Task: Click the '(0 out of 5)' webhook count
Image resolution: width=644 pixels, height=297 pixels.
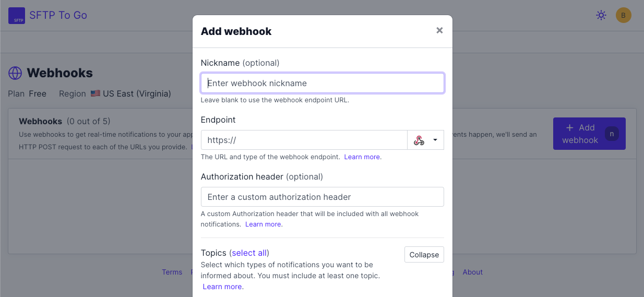Action: 89,121
